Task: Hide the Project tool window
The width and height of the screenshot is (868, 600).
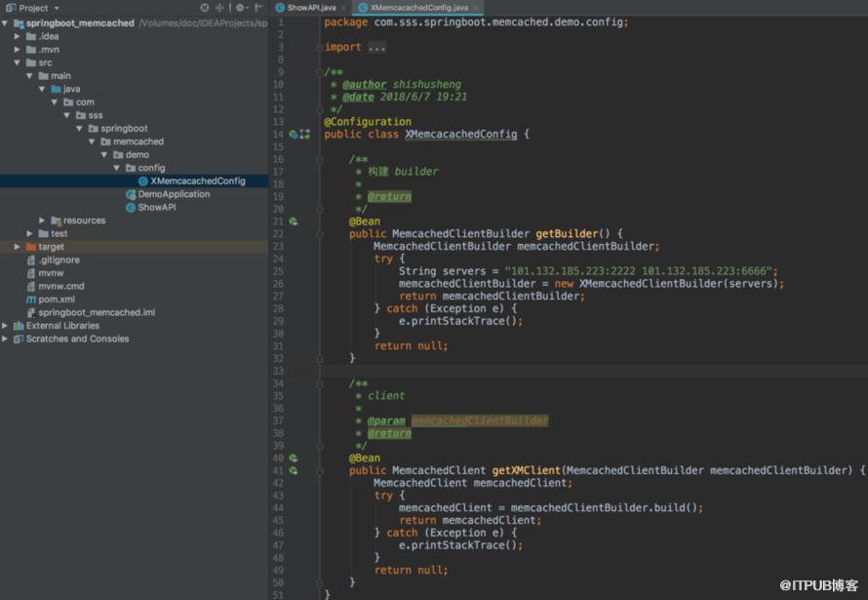Action: tap(258, 8)
